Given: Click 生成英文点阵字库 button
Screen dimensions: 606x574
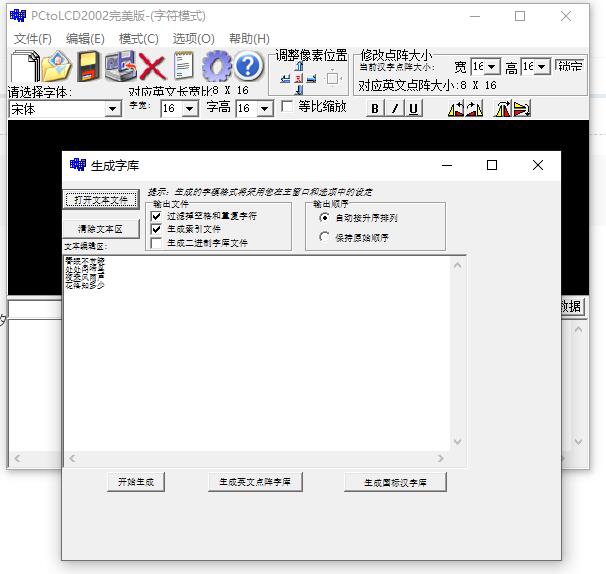Looking at the screenshot, I should click(x=255, y=482).
